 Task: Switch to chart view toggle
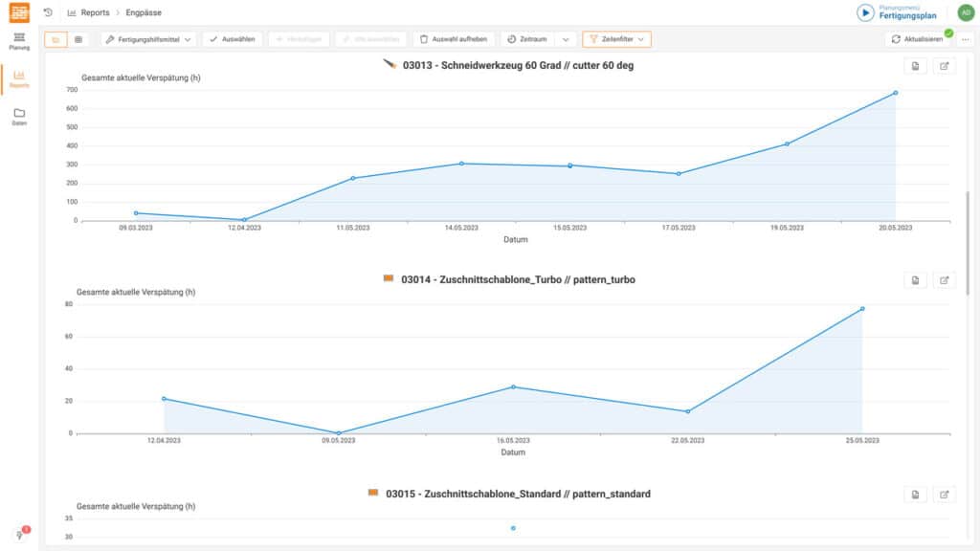(x=56, y=39)
